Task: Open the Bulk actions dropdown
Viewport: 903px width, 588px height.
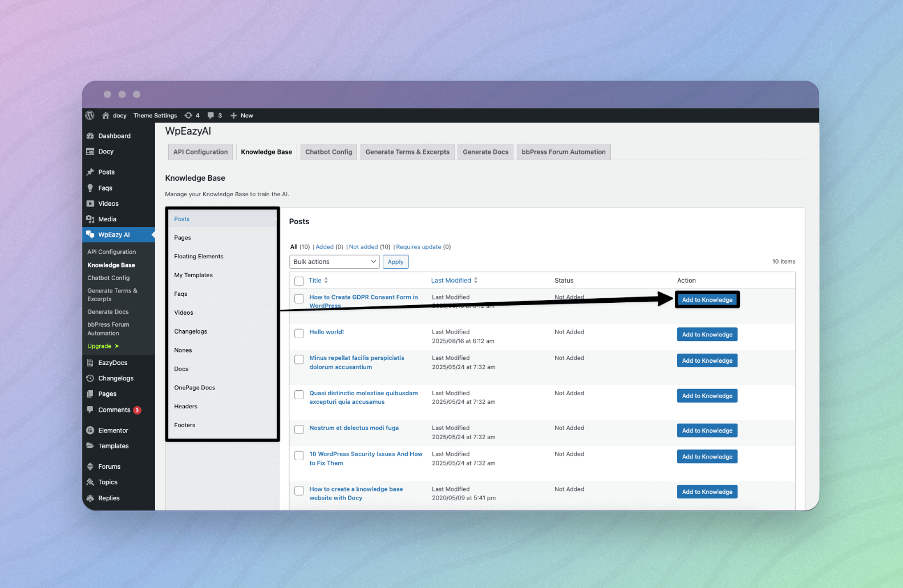Action: click(x=334, y=262)
